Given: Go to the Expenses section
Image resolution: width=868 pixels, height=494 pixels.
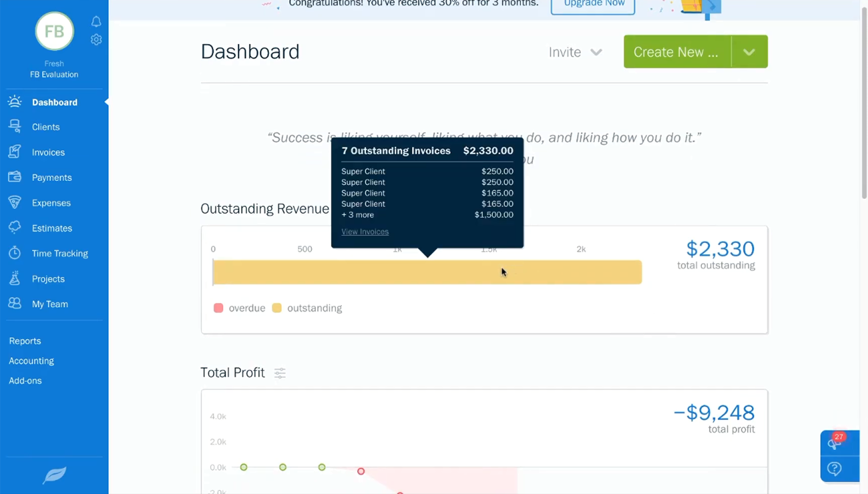Looking at the screenshot, I should pos(51,203).
